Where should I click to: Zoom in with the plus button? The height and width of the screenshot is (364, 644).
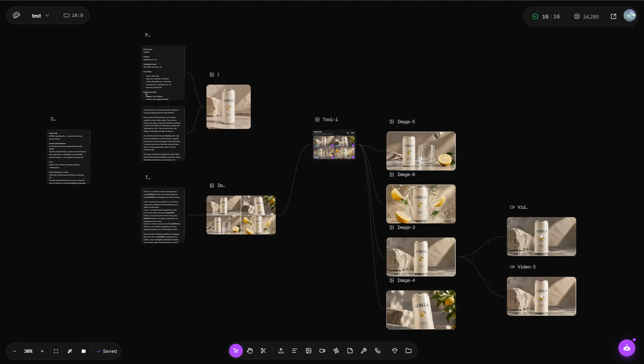(42, 351)
